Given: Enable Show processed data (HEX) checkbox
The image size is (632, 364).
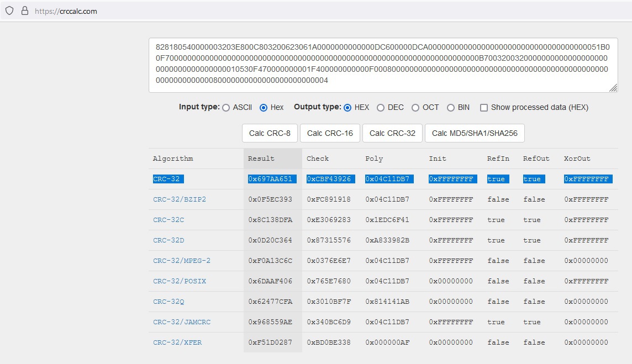Looking at the screenshot, I should (484, 108).
